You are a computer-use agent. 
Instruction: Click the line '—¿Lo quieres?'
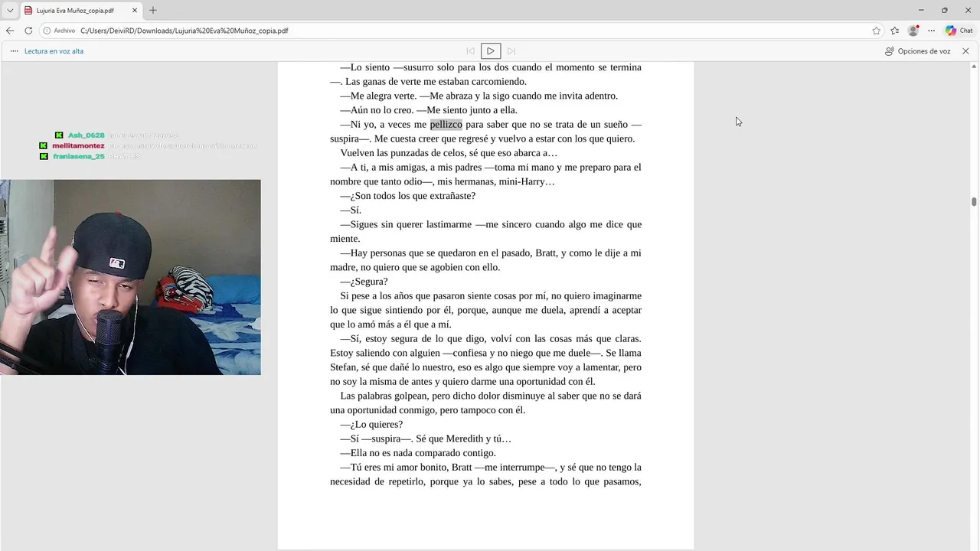point(371,425)
